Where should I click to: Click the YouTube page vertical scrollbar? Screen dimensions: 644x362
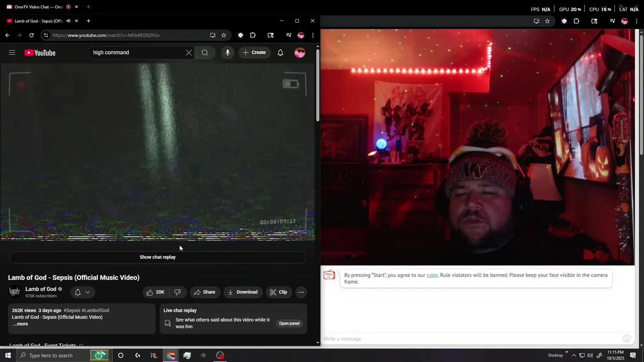[317, 85]
